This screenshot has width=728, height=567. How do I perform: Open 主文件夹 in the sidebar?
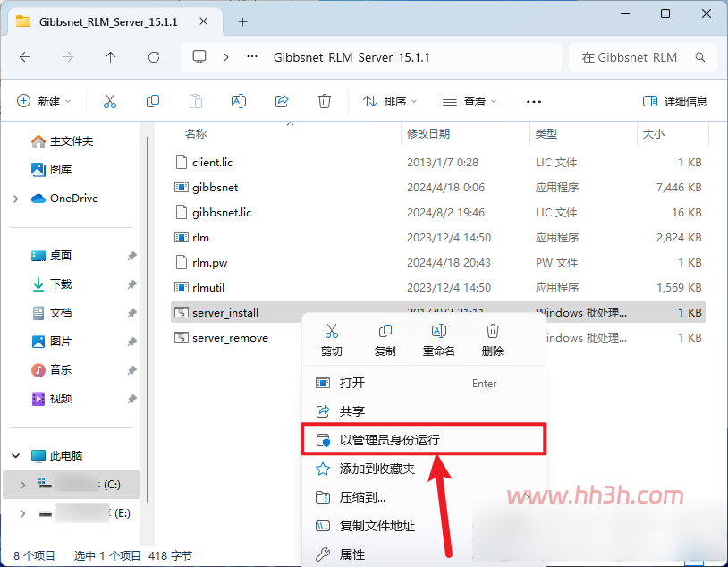[x=71, y=141]
